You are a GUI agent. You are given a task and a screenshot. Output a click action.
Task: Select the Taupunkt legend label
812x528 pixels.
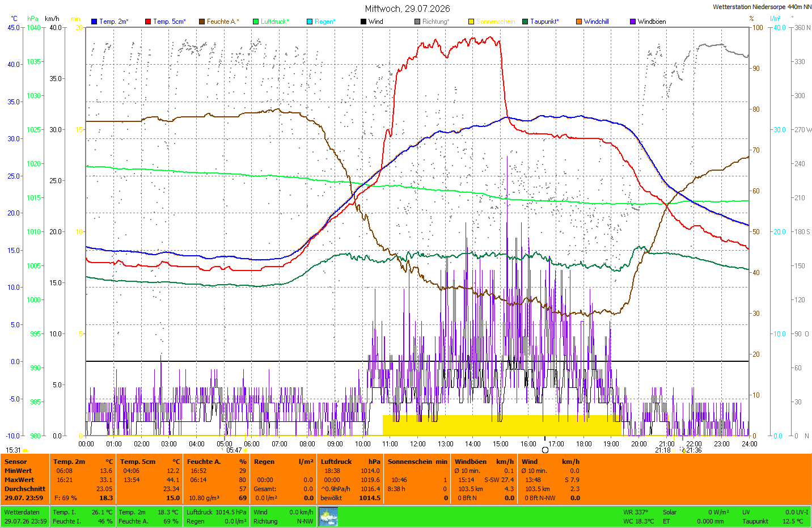pos(544,22)
